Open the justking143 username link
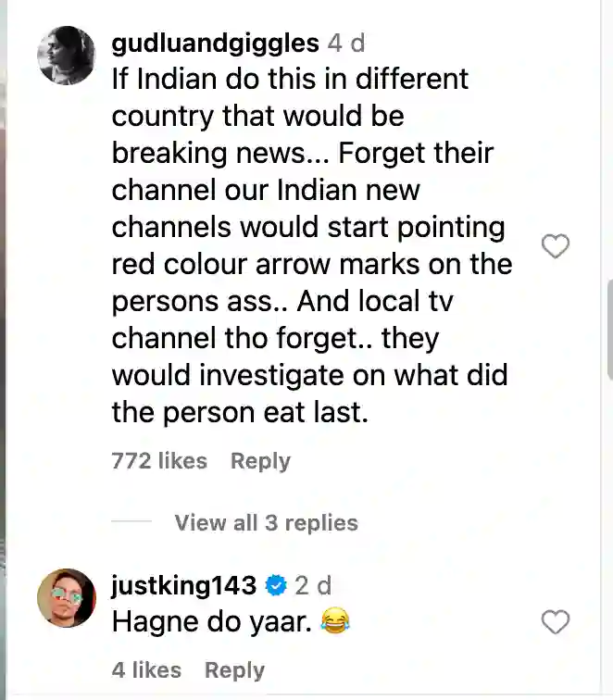Image resolution: width=613 pixels, height=700 pixels. 183,585
